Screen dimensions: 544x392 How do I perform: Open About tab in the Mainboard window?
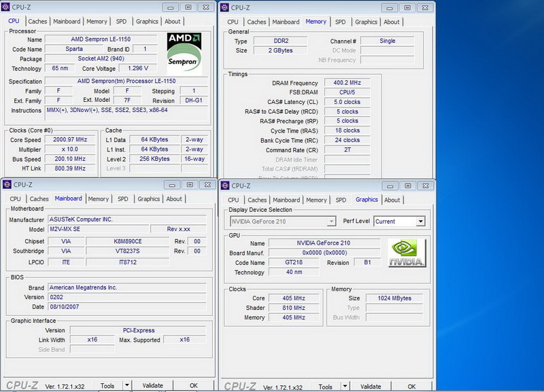(174, 199)
